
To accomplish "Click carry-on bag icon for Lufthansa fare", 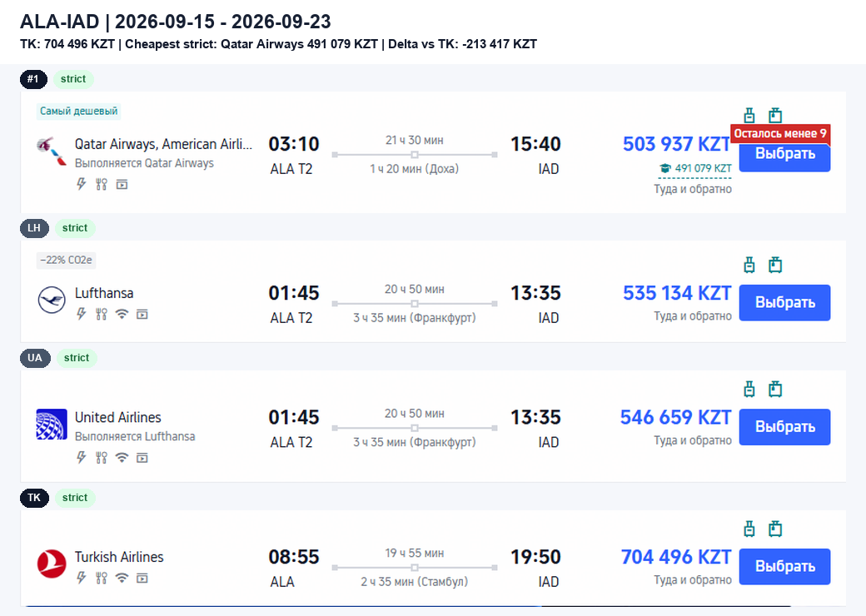I will tap(749, 265).
